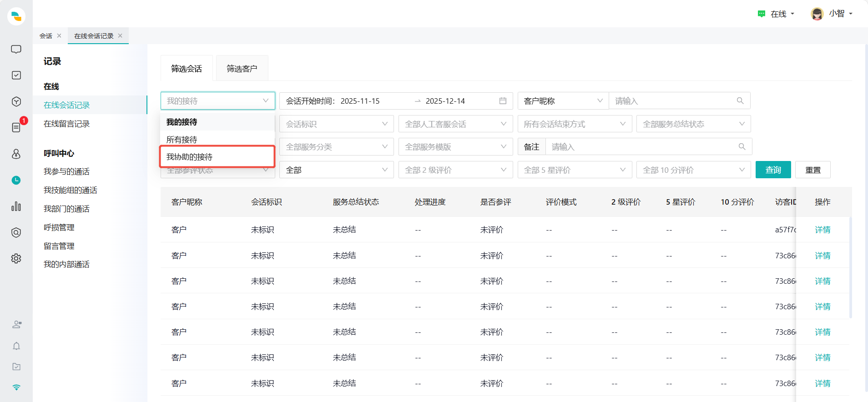Choose 所有接待 option in dropdown list
868x402 pixels.
217,140
